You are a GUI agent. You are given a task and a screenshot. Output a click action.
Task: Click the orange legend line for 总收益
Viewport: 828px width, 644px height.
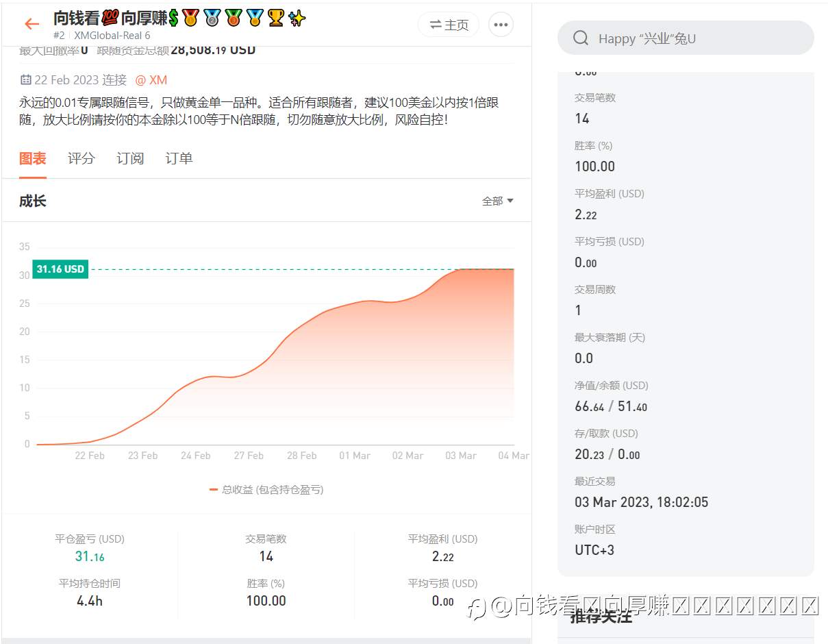[214, 490]
